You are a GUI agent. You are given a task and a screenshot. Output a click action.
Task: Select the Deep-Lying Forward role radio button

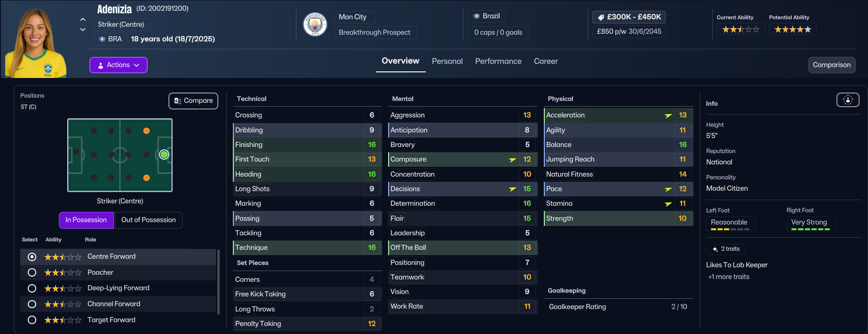tap(32, 288)
